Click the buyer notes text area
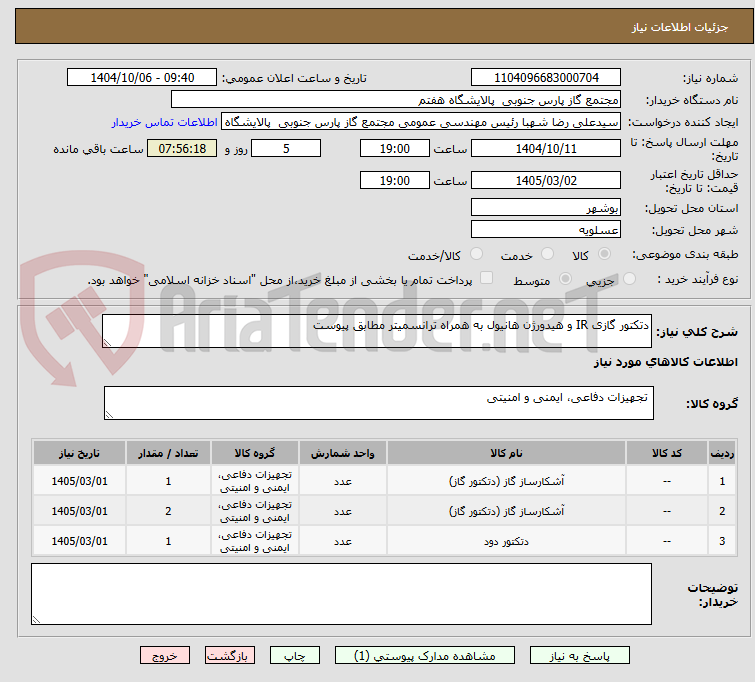755x682 pixels. [x=341, y=594]
